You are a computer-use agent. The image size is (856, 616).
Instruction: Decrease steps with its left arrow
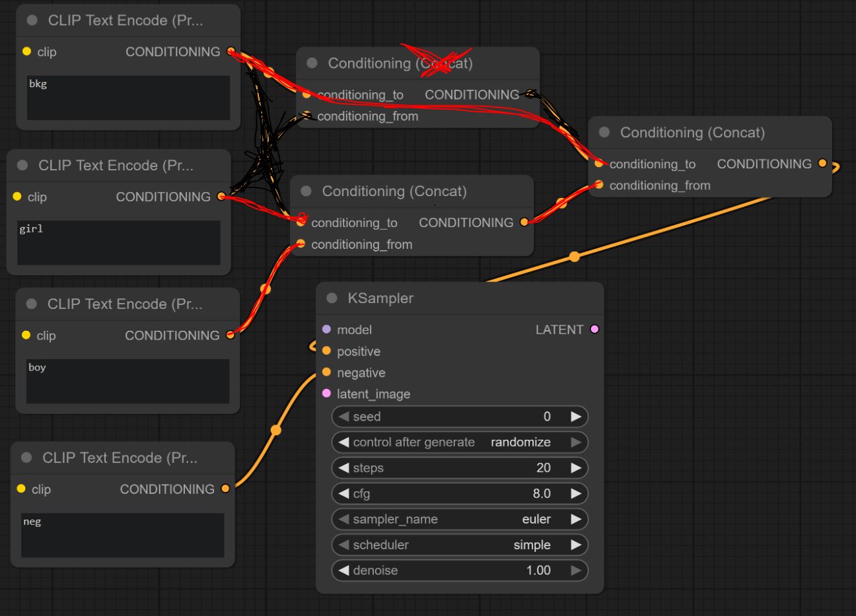point(343,468)
